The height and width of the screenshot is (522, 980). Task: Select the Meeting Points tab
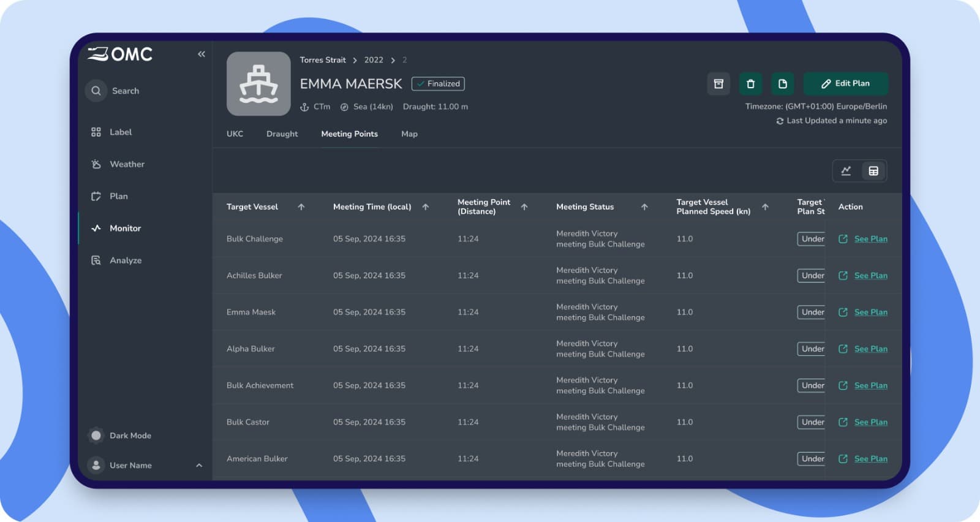tap(350, 134)
